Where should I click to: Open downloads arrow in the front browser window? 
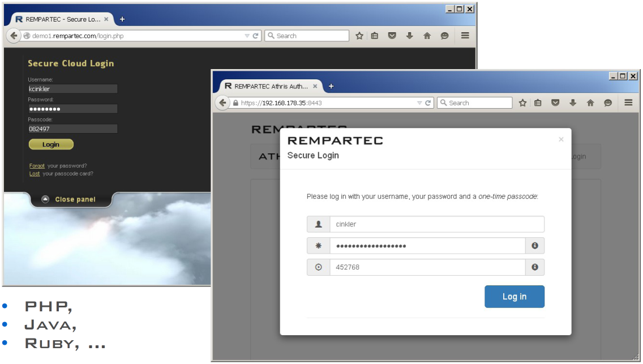point(573,103)
